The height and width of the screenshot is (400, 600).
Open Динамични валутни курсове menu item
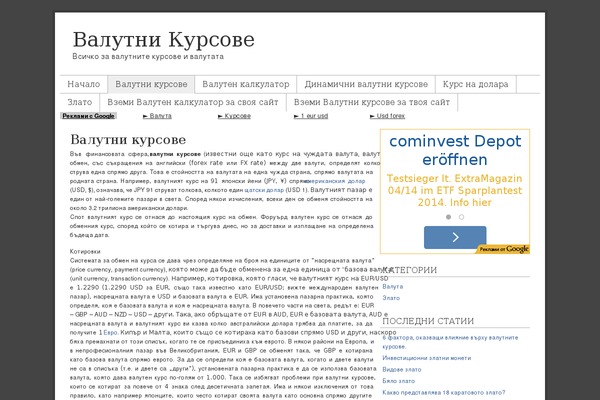(366, 84)
